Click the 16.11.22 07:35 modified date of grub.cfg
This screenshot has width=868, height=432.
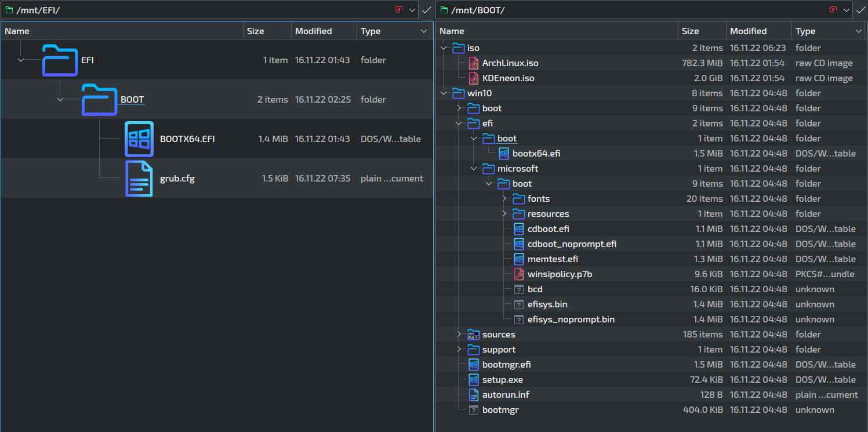pyautogui.click(x=322, y=179)
